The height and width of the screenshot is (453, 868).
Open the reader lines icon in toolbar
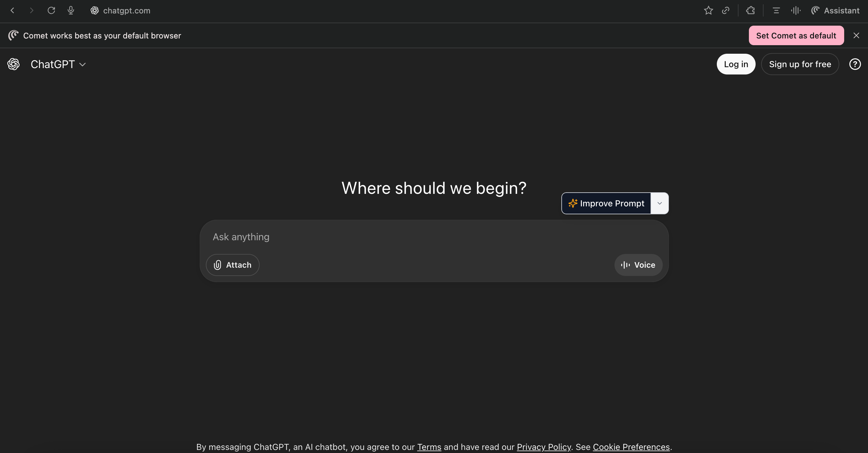pyautogui.click(x=776, y=10)
